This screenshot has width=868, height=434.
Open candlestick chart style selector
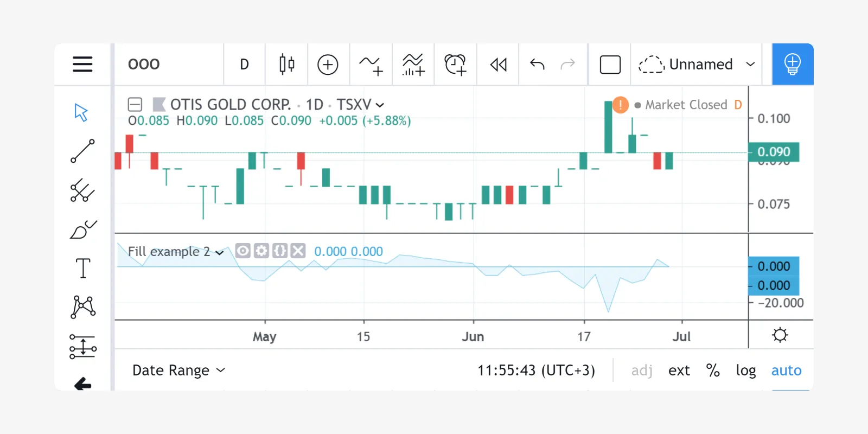click(x=286, y=64)
